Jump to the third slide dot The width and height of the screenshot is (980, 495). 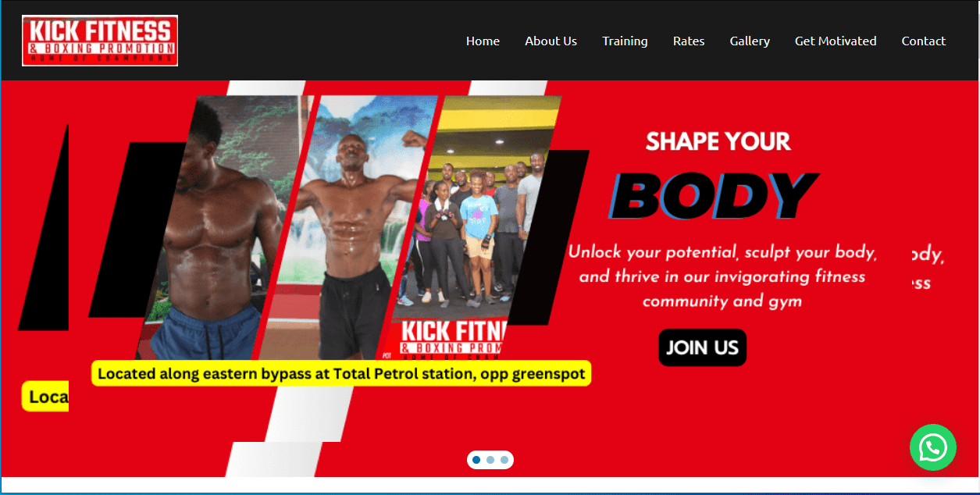(x=504, y=460)
